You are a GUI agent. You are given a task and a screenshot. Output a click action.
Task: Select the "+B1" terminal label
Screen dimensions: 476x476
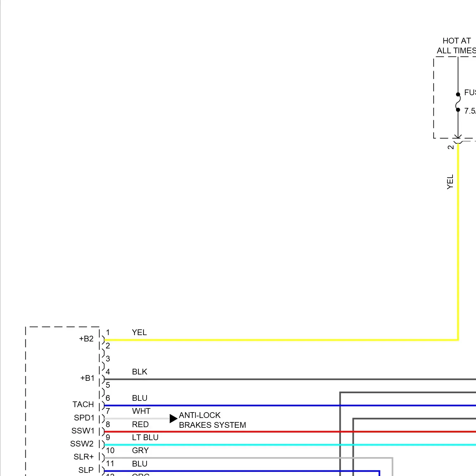coord(87,378)
